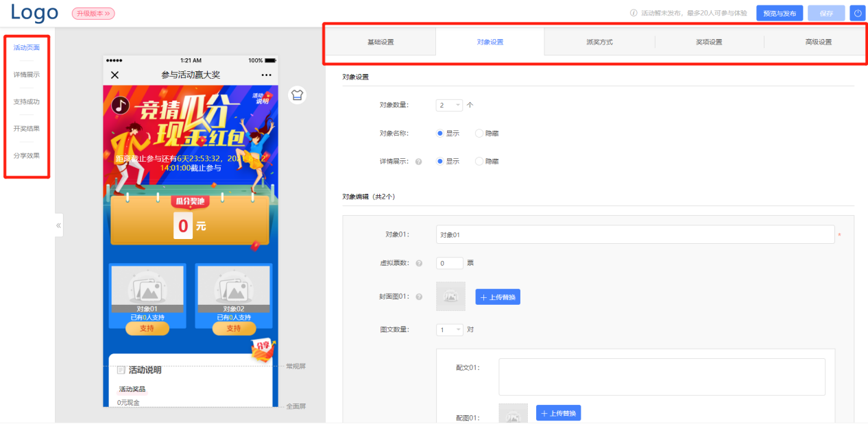Open the theme/clothing icon beside the phone preview

click(x=297, y=95)
